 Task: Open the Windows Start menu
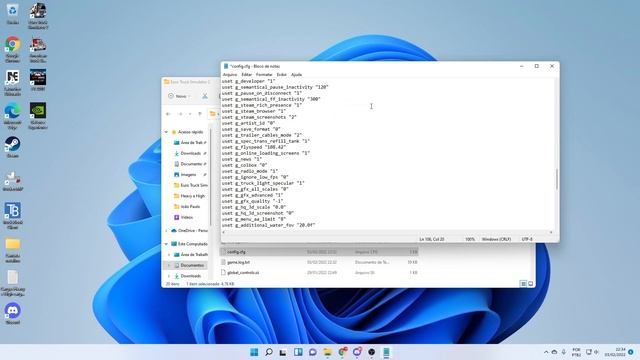(x=254, y=352)
